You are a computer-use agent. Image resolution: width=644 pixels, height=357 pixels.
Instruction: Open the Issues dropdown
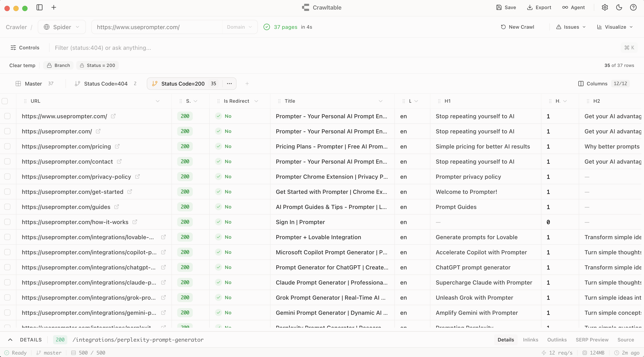click(571, 27)
